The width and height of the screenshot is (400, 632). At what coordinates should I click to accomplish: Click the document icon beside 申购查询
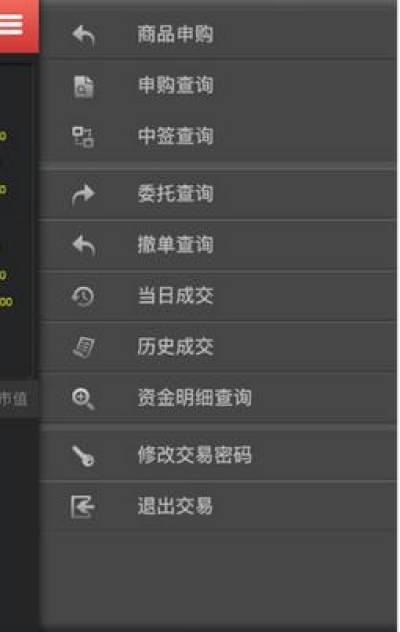tap(83, 86)
